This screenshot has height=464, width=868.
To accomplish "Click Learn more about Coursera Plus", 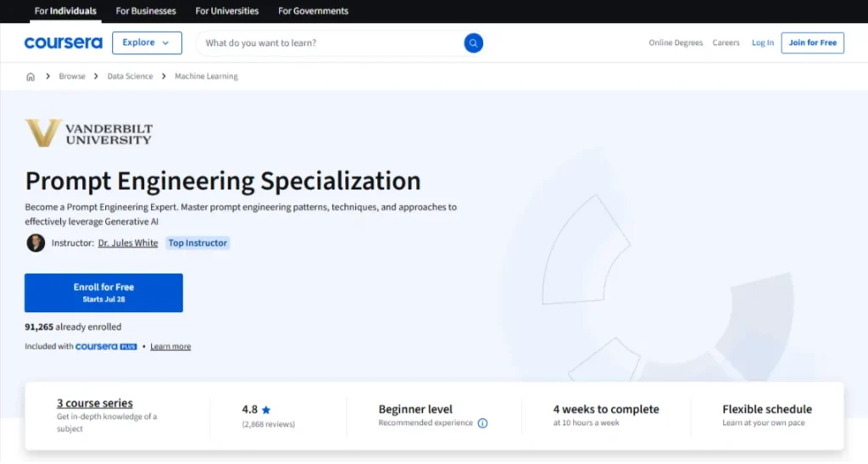I will coord(170,346).
